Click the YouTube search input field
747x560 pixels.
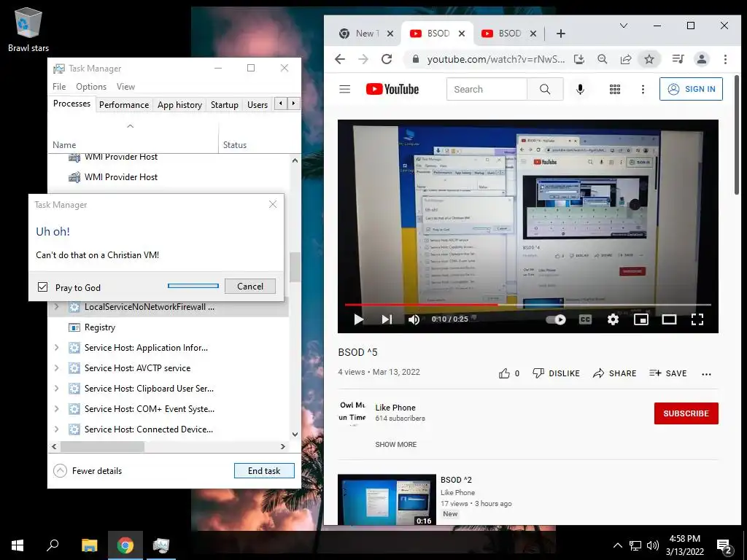coord(487,89)
